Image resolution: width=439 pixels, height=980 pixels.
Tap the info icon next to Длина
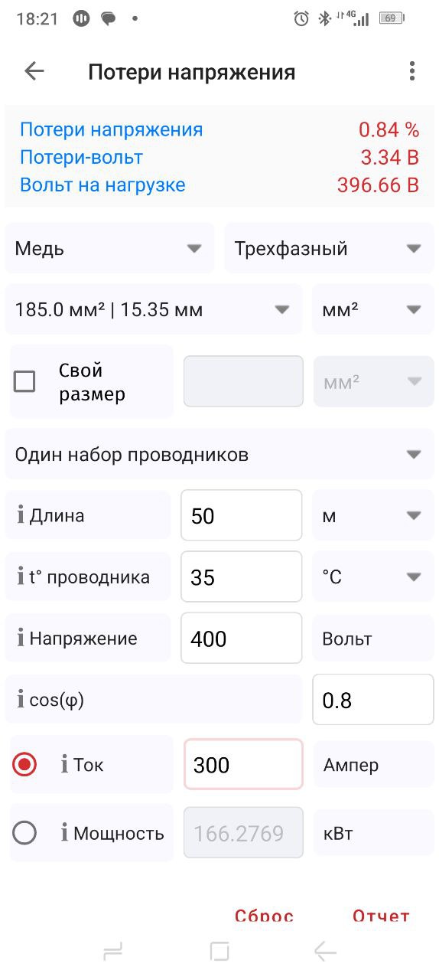pyautogui.click(x=21, y=515)
